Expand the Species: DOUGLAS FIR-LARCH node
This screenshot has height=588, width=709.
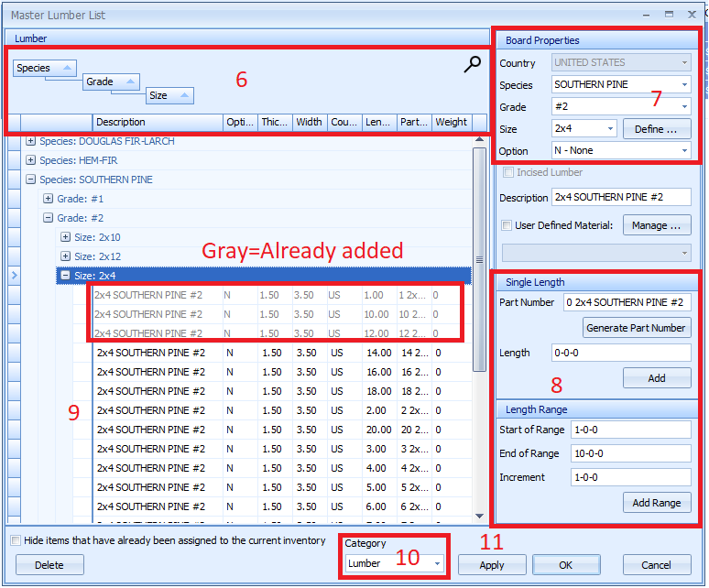pyautogui.click(x=31, y=141)
